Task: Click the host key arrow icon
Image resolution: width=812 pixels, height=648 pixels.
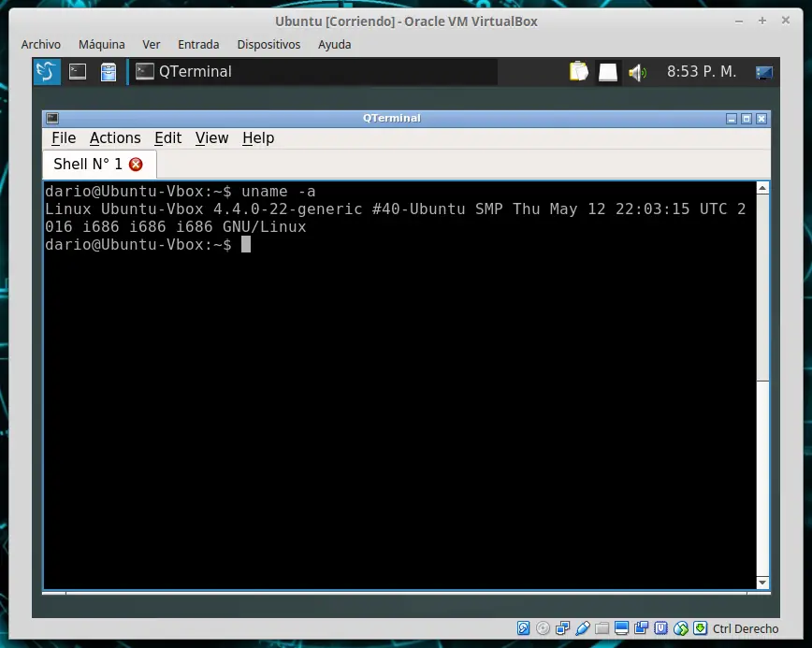Action: pyautogui.click(x=700, y=628)
